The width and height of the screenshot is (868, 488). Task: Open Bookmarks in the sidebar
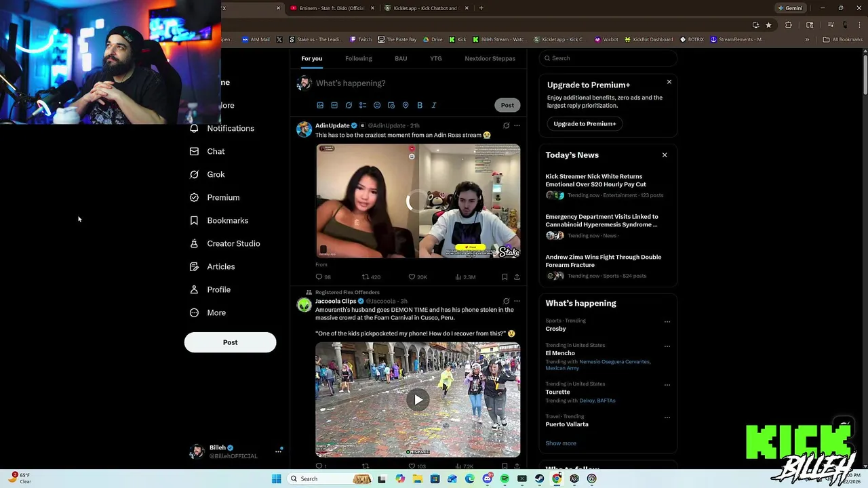(x=219, y=220)
